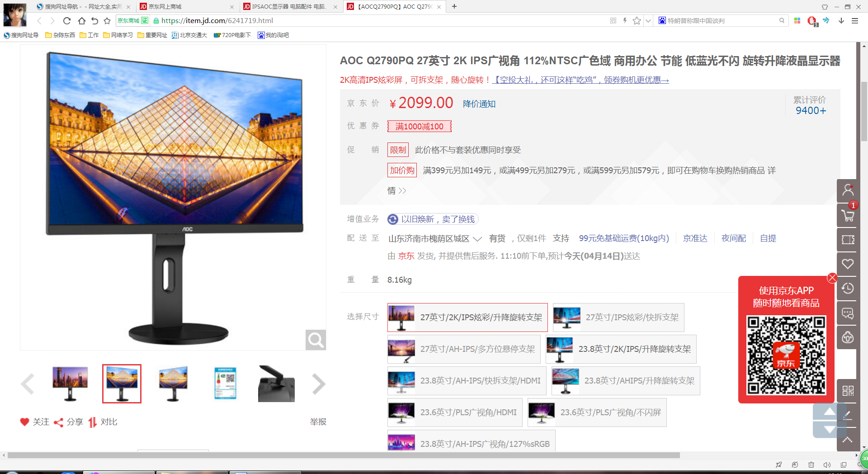Viewport: 868px width, 474px height.
Task: Open 99元免基础运费(10kg内) shipping info
Action: point(624,238)
